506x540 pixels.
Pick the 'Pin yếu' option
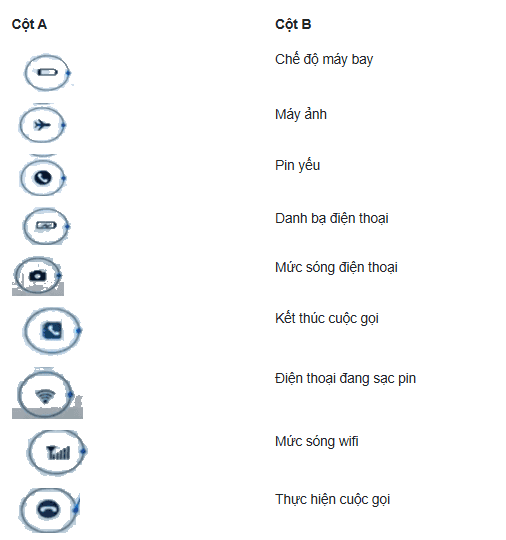(x=298, y=165)
